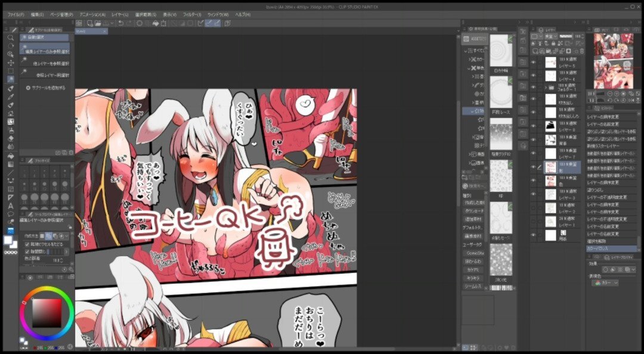Open the layer blending mode dropdown
The image size is (644, 354).
[x=550, y=36]
